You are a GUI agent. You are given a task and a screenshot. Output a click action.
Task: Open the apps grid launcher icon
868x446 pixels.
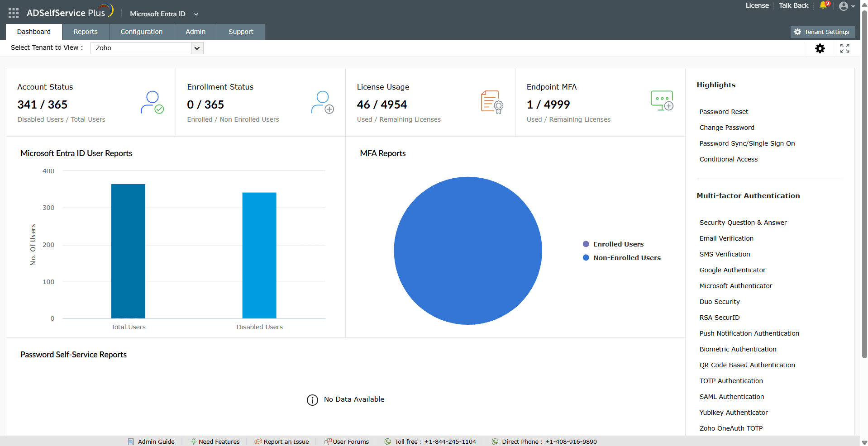pyautogui.click(x=14, y=13)
